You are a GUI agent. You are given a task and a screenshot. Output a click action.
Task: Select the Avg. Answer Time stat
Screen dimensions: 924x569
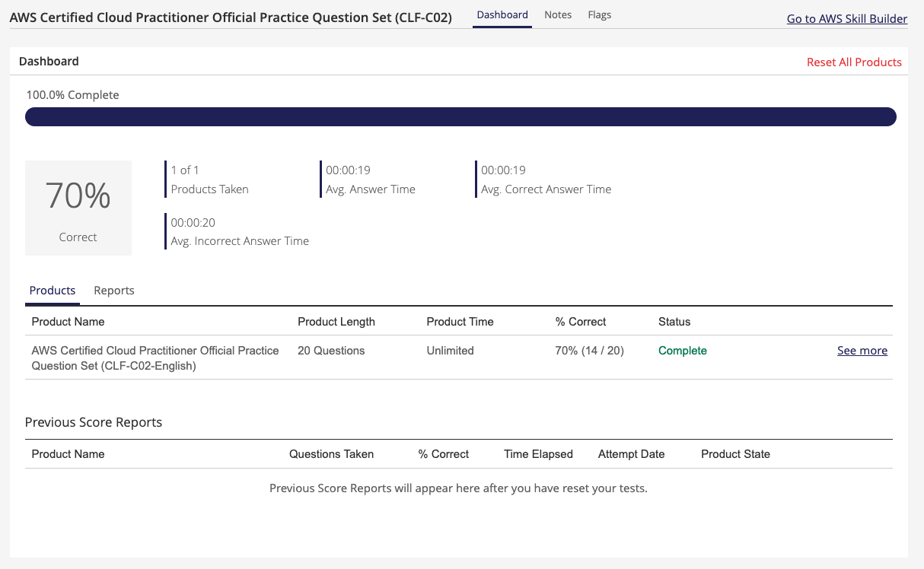(370, 189)
